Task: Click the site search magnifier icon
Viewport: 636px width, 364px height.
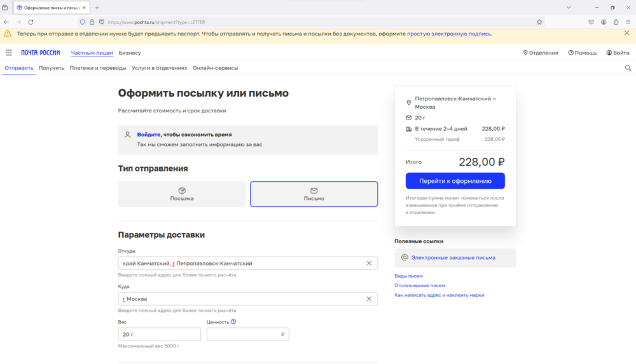Action: coord(628,68)
